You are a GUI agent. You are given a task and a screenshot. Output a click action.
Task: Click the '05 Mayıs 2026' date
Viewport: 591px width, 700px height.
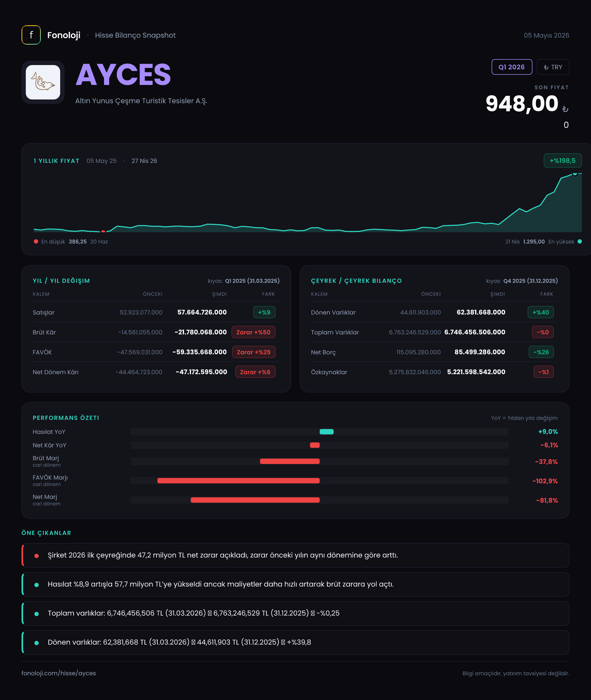tap(546, 35)
